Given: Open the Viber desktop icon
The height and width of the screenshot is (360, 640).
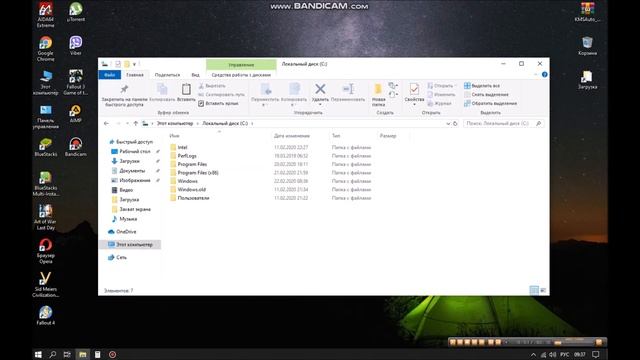Looking at the screenshot, I should coord(76,46).
